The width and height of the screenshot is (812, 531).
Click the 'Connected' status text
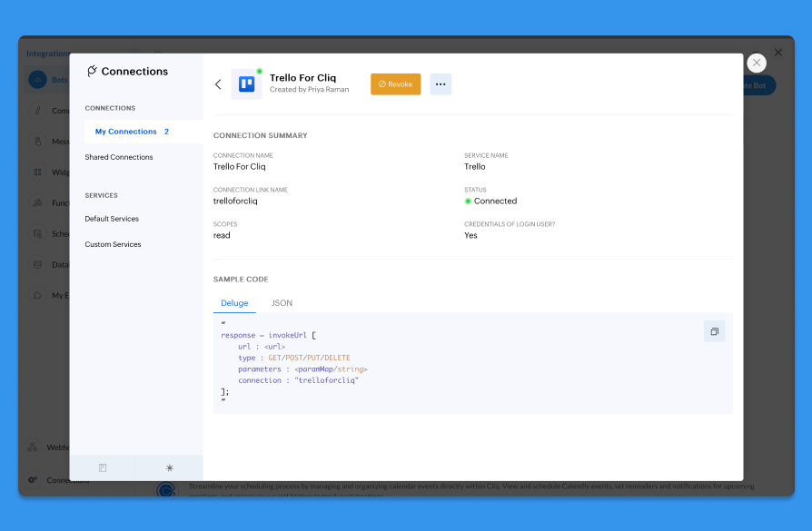pos(496,201)
